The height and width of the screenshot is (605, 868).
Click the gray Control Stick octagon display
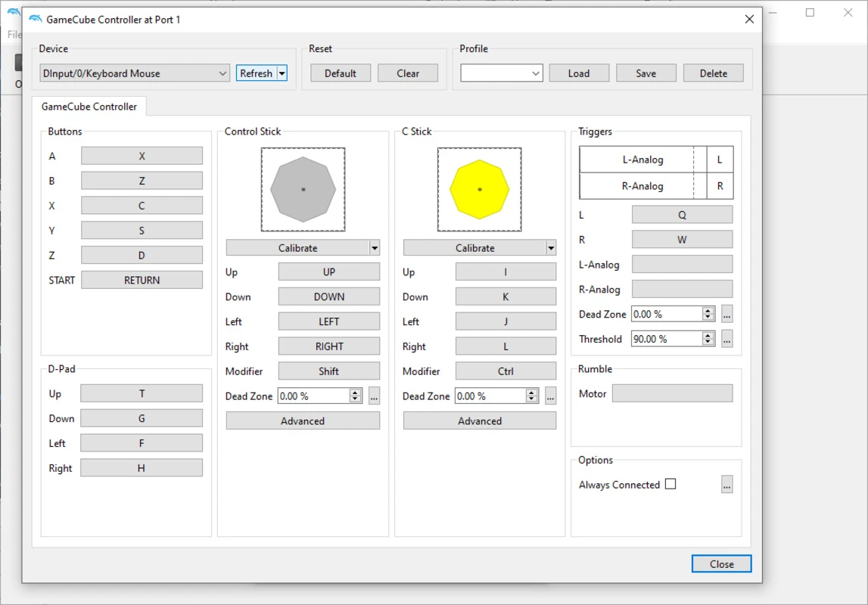pos(303,189)
